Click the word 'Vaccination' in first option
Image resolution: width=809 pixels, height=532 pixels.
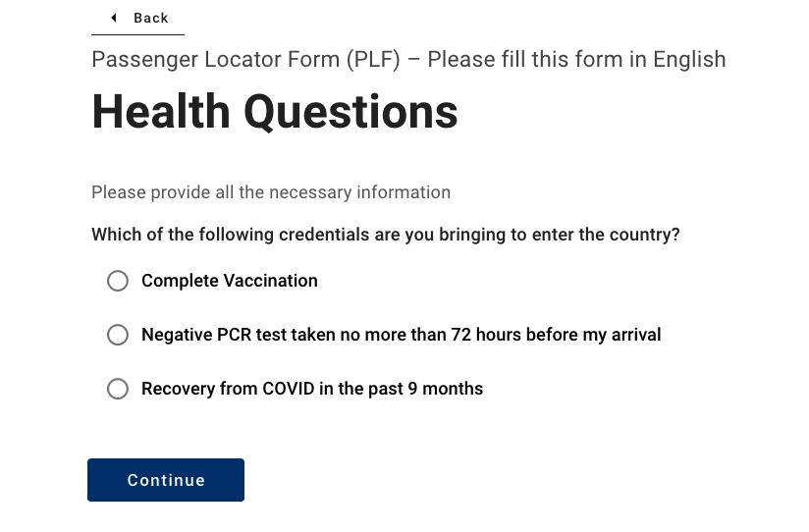point(271,281)
